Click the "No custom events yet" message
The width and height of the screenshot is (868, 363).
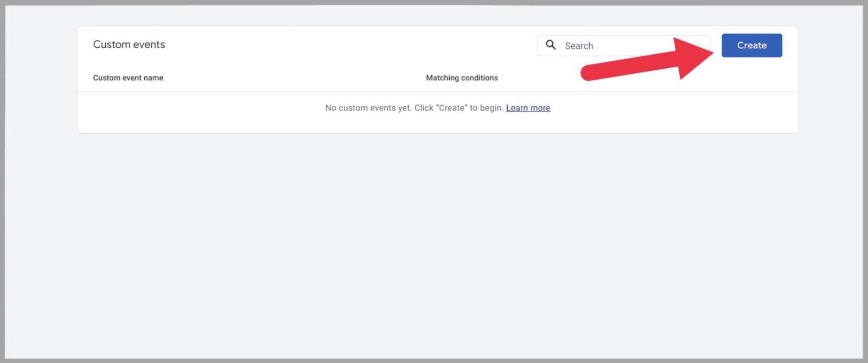[368, 108]
